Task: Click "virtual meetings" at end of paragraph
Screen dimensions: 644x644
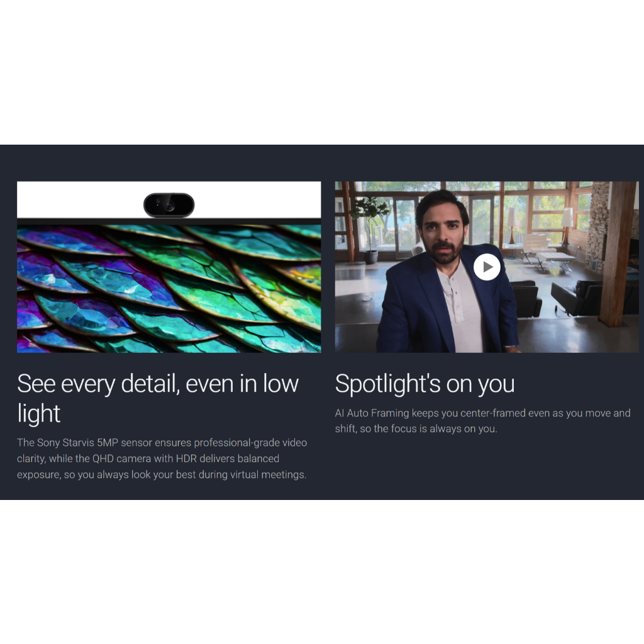Action: click(x=268, y=474)
